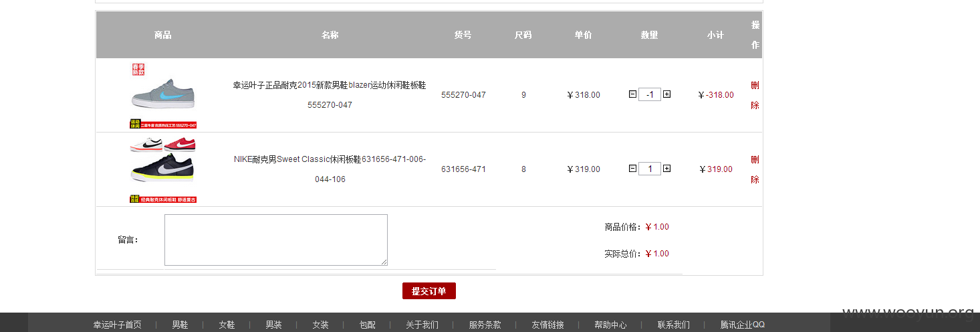Image resolution: width=980 pixels, height=332 pixels.
Task: Decrease quantity of Sweet Classic shoe
Action: coord(632,169)
